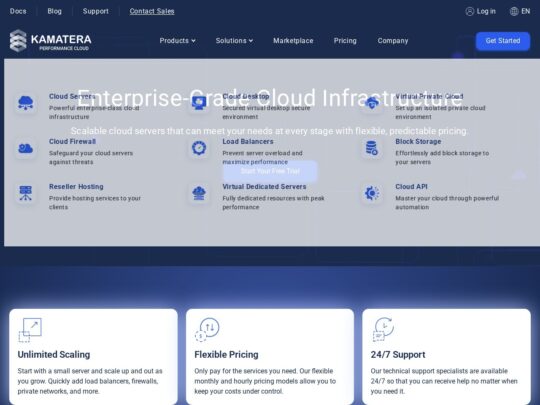The width and height of the screenshot is (540, 405).
Task: Open the Cloud Firewall product link
Action: coord(72,142)
